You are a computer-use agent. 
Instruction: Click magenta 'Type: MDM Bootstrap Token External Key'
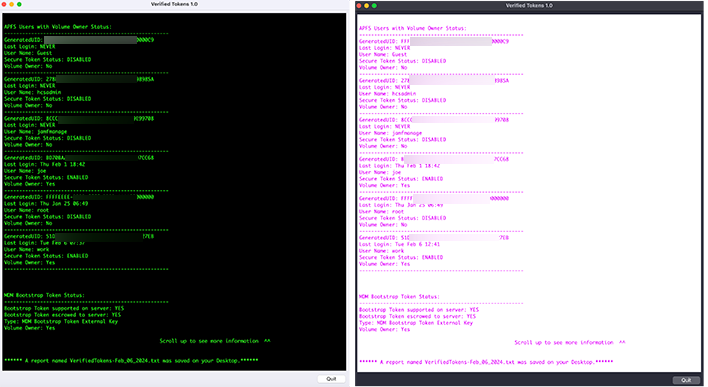[x=416, y=323]
